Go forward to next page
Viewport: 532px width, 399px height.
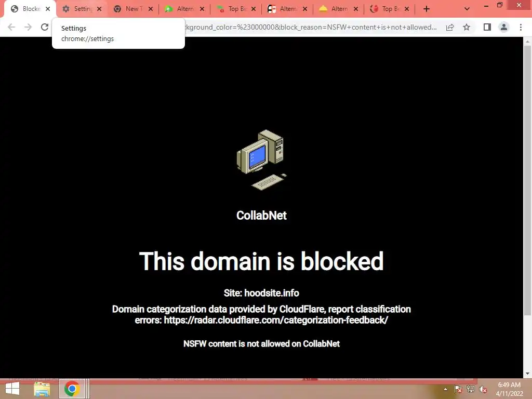click(x=28, y=27)
